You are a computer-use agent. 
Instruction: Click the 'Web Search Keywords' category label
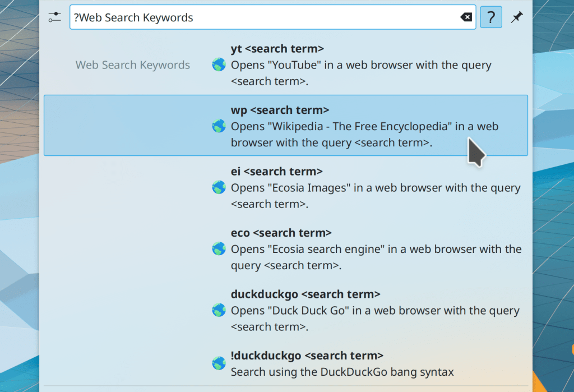(133, 65)
